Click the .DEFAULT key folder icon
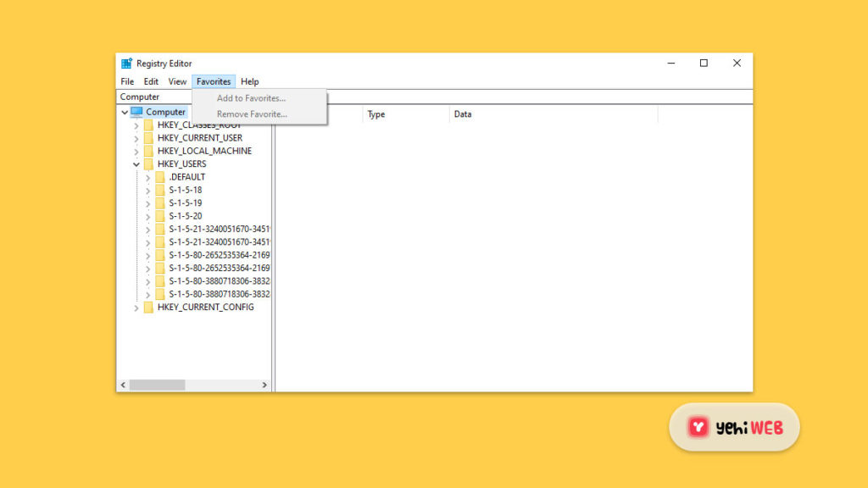The height and width of the screenshot is (488, 868). (x=160, y=177)
